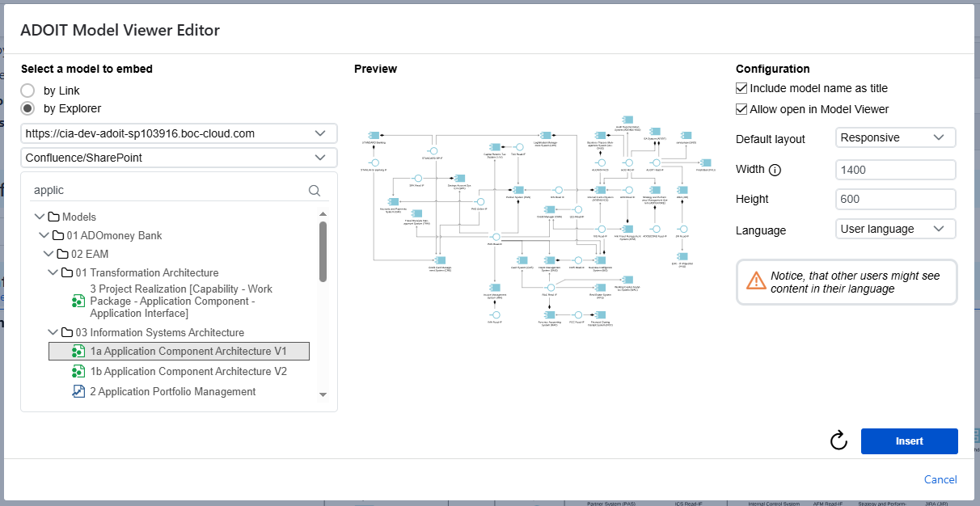Click into the Height input field
Image resolution: width=980 pixels, height=506 pixels.
895,199
